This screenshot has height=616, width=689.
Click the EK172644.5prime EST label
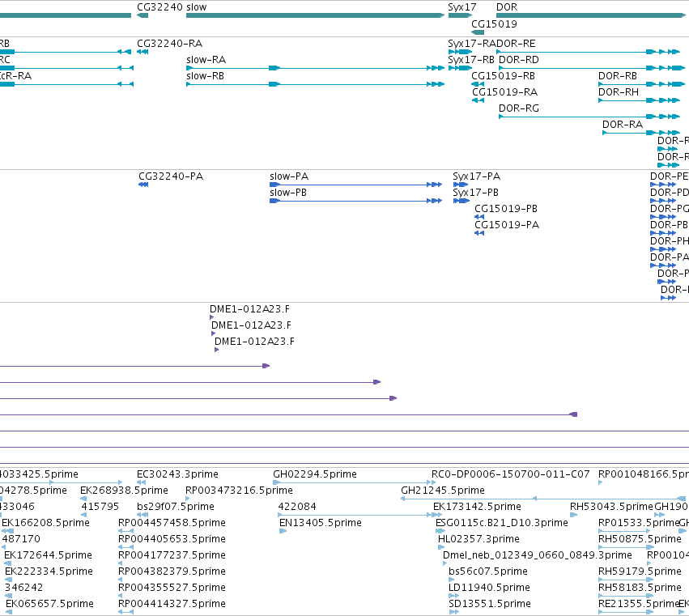pos(48,555)
